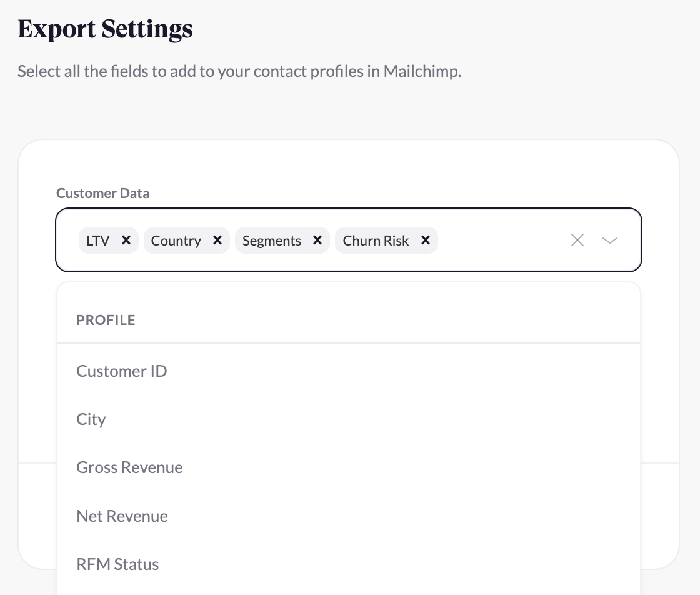Choose Gross Revenue field
The height and width of the screenshot is (595, 700).
(x=349, y=467)
